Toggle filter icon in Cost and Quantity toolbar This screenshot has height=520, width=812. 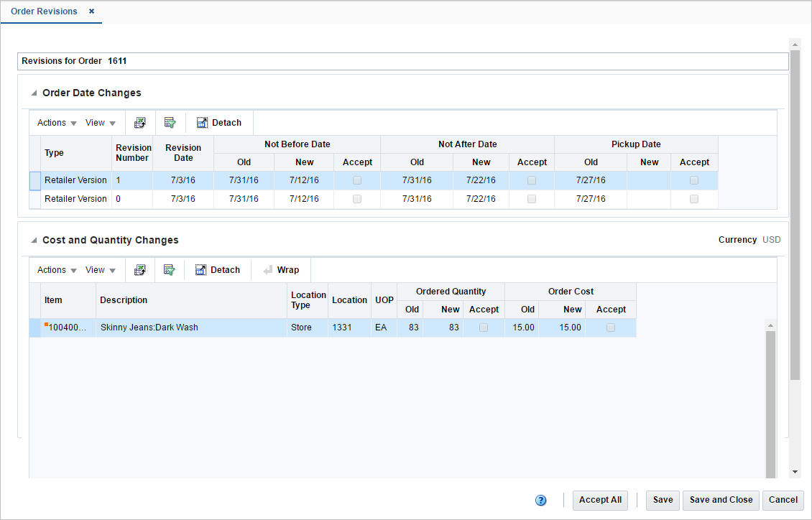(170, 269)
